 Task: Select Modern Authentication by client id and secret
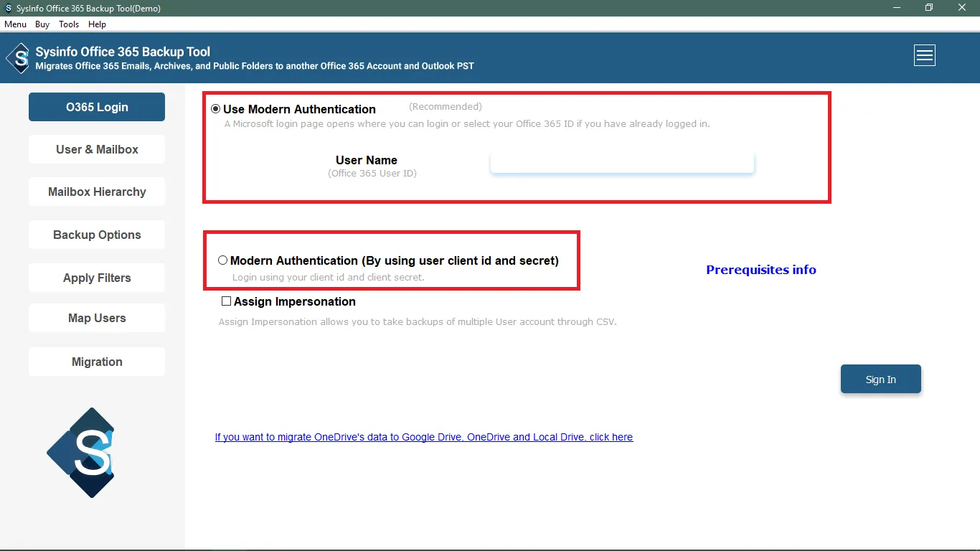pos(222,260)
